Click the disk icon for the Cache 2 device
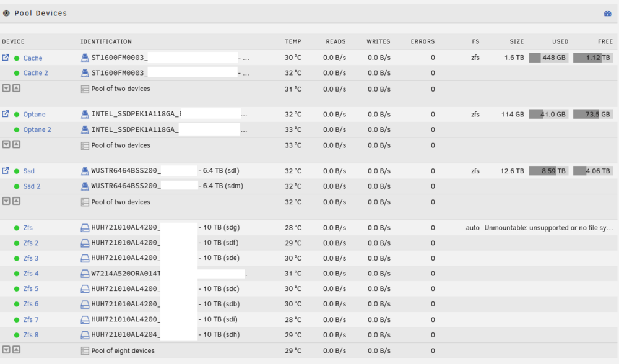 (x=85, y=72)
